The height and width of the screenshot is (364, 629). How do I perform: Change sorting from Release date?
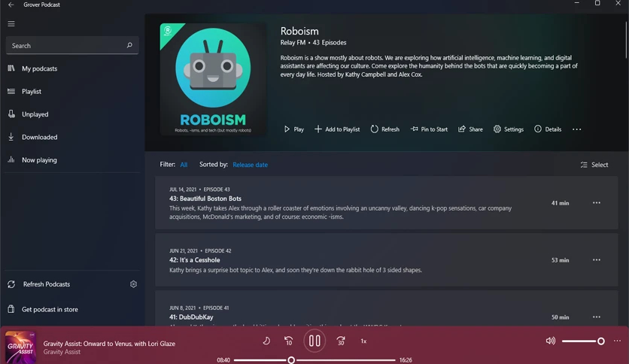coord(250,165)
